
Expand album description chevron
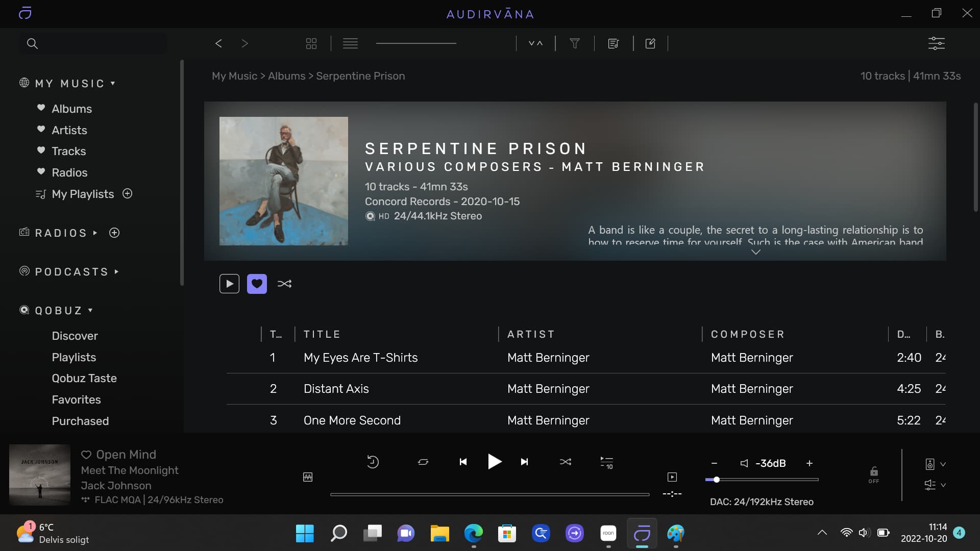[x=755, y=252]
